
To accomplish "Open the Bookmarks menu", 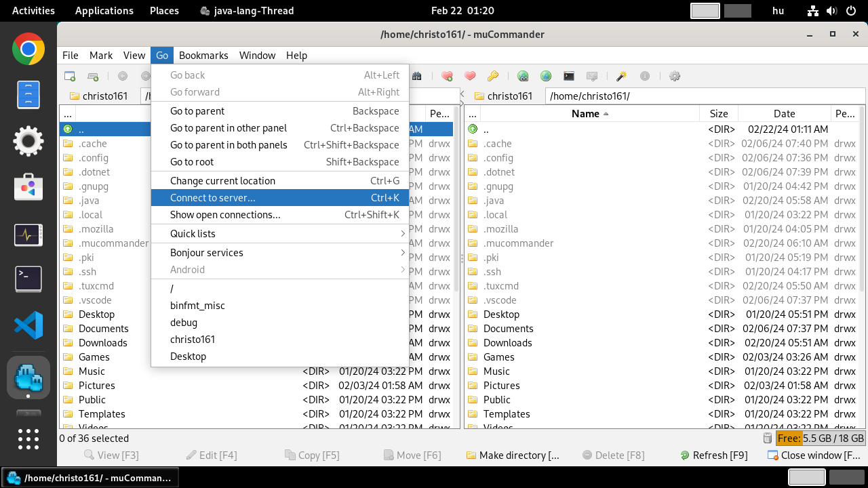I will [x=203, y=56].
